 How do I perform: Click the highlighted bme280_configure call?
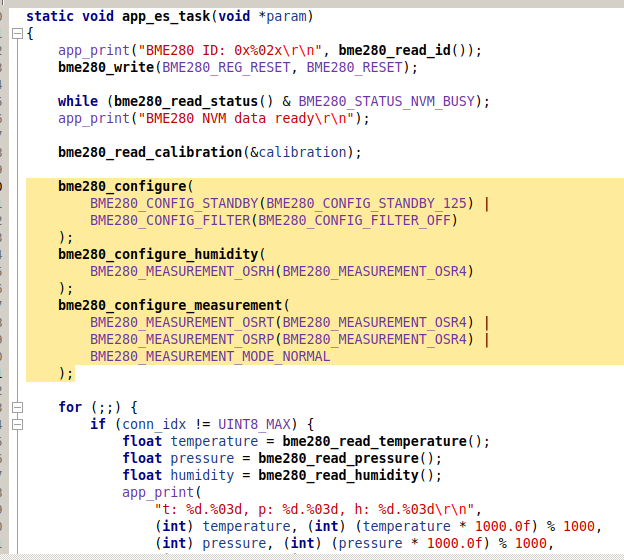click(x=121, y=186)
